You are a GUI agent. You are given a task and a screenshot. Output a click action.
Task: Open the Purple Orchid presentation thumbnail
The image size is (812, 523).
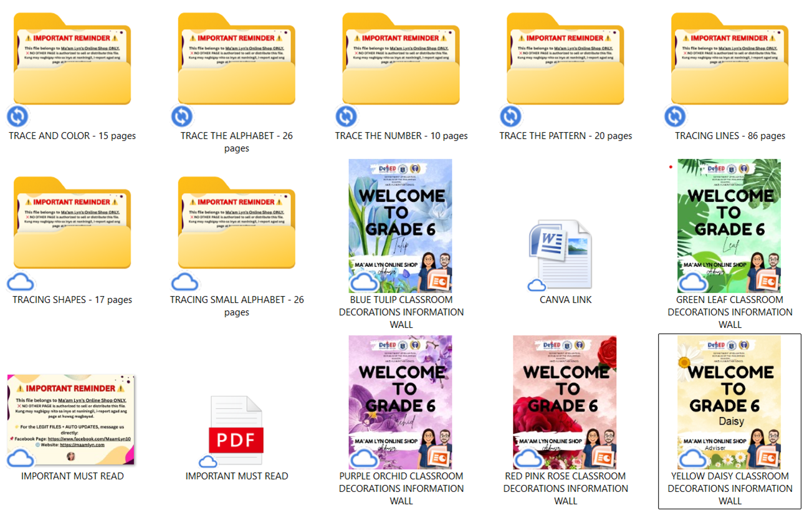401,402
